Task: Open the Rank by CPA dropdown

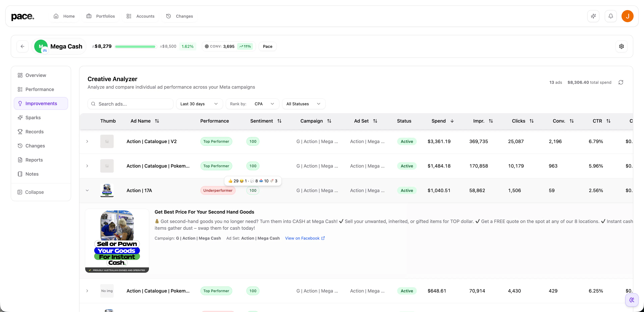Action: 252,104
